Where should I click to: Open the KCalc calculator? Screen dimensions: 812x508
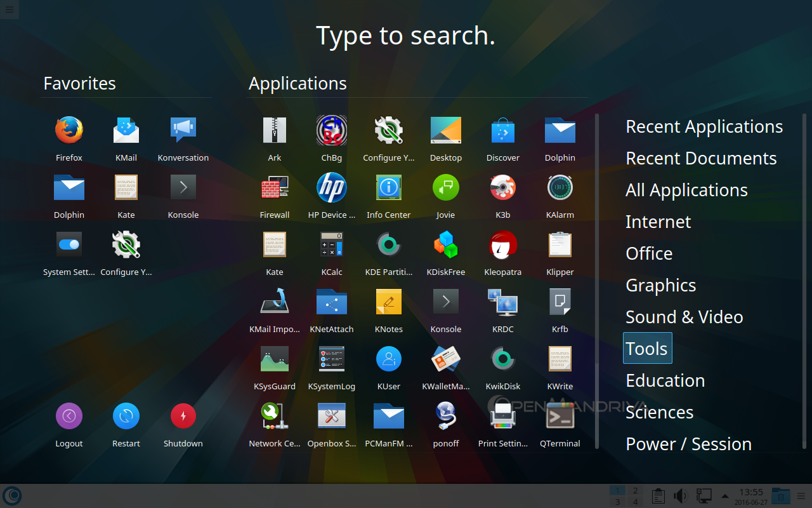click(331, 245)
